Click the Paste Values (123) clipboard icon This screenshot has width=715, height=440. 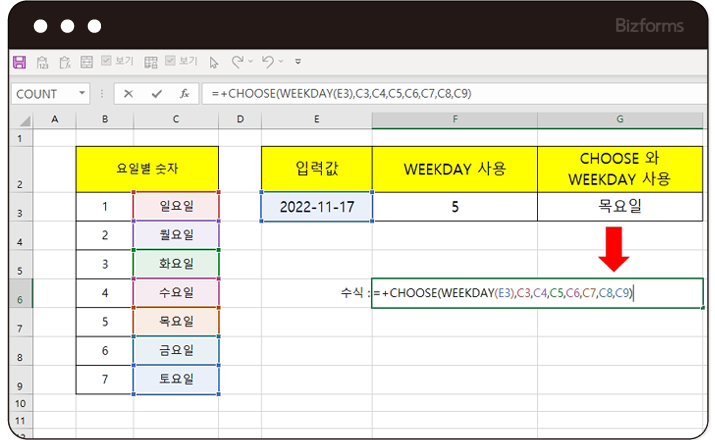click(42, 62)
